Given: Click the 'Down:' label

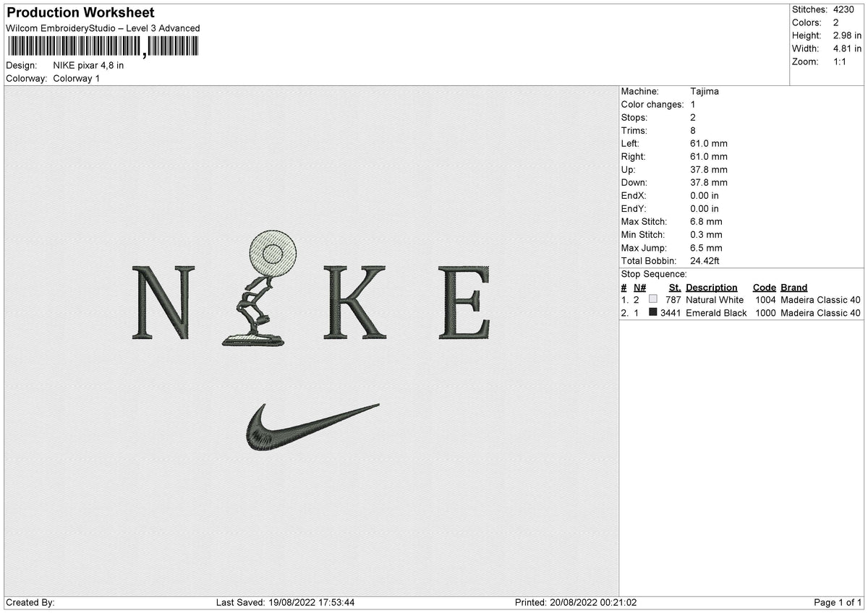Looking at the screenshot, I should click(634, 183).
